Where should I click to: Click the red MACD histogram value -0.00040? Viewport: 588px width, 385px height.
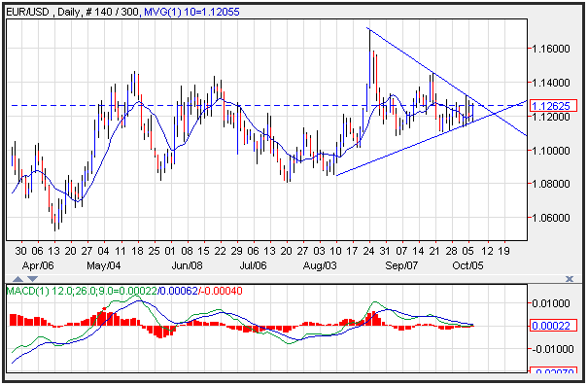point(222,291)
